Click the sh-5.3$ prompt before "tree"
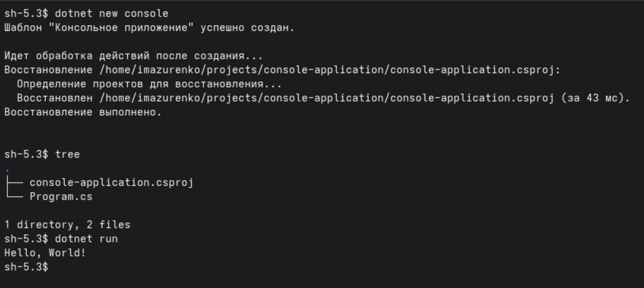This screenshot has width=644, height=288. [x=26, y=154]
